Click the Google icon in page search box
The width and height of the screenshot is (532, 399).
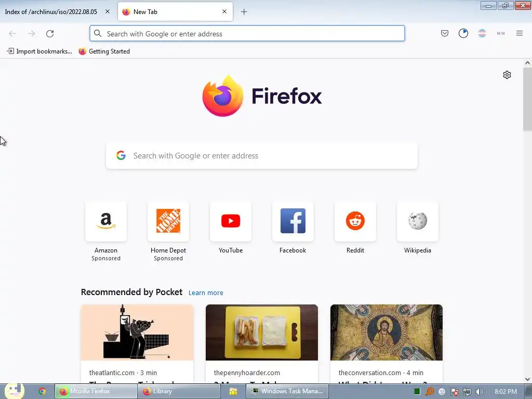tap(121, 156)
